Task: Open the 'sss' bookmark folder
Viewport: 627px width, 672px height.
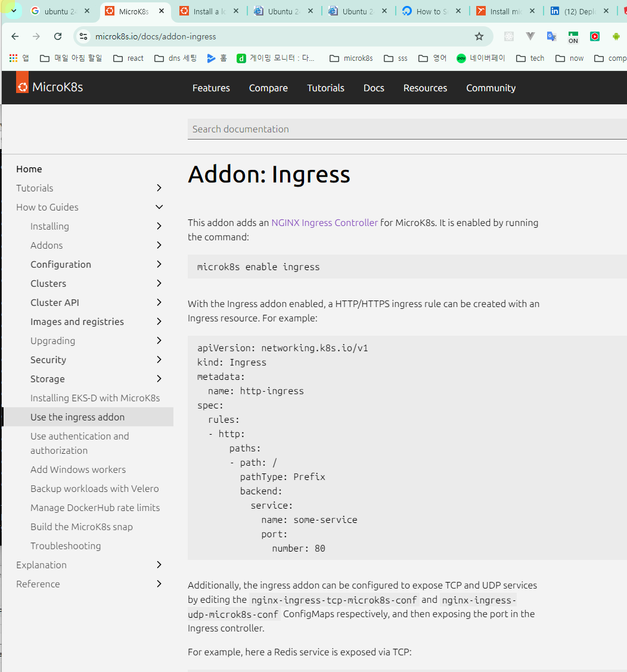Action: click(396, 58)
